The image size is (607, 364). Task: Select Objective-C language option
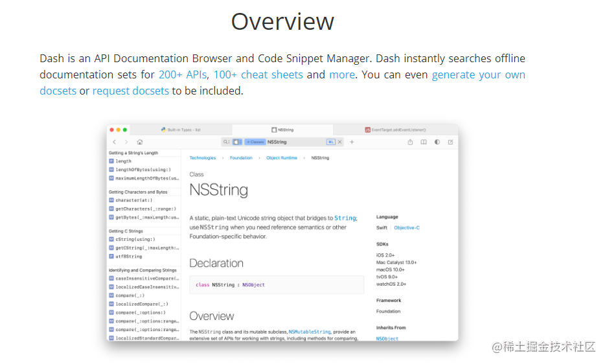(406, 228)
